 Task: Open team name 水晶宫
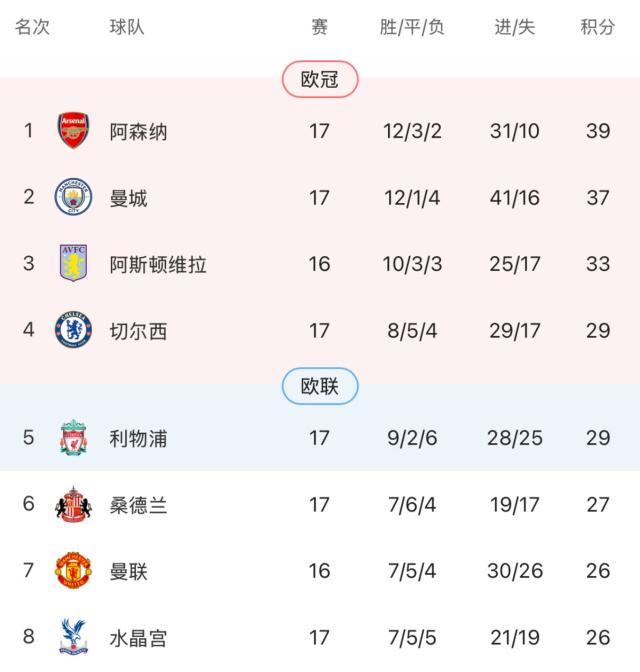coord(138,638)
